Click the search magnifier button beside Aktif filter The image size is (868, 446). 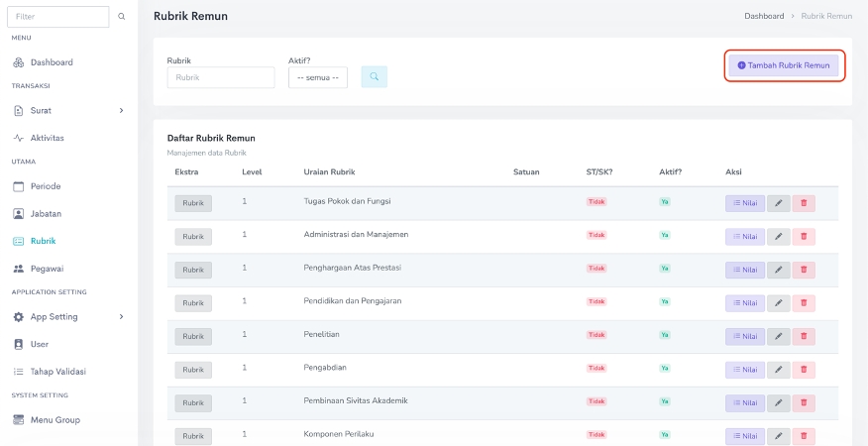pos(374,77)
